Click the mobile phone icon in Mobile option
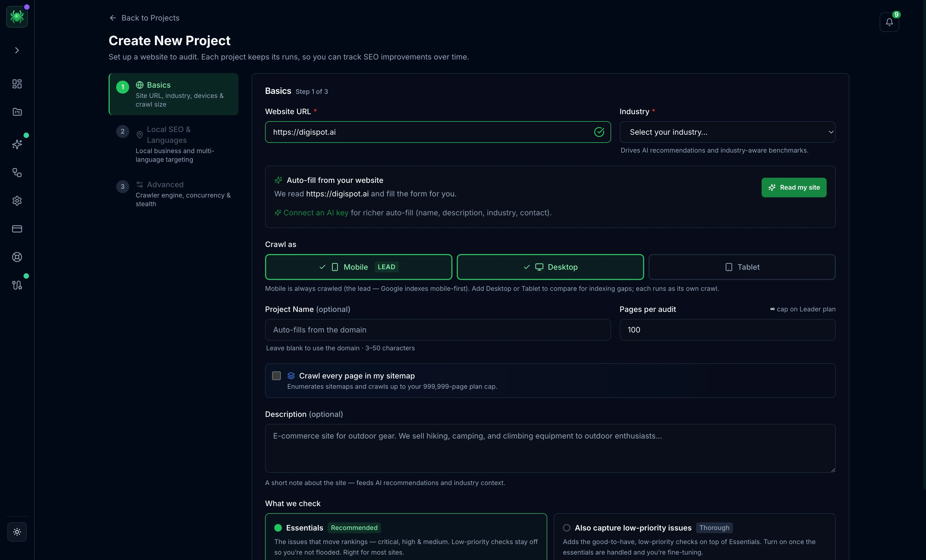 point(335,267)
